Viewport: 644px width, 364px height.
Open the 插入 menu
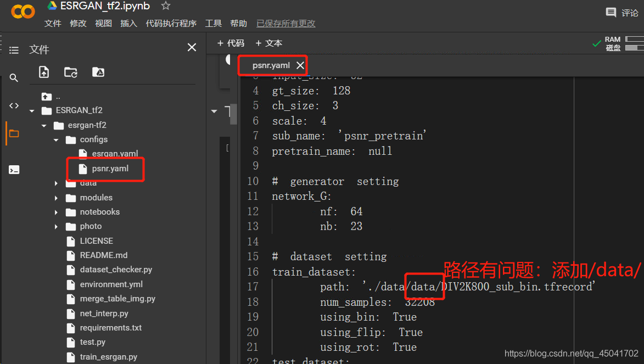(x=128, y=24)
